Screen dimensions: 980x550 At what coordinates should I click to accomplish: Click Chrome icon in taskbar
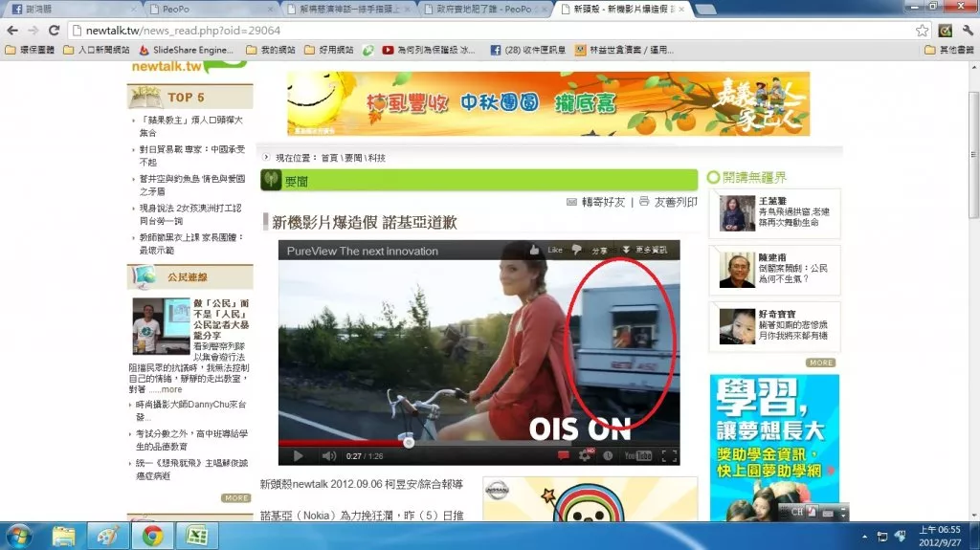[x=152, y=537]
